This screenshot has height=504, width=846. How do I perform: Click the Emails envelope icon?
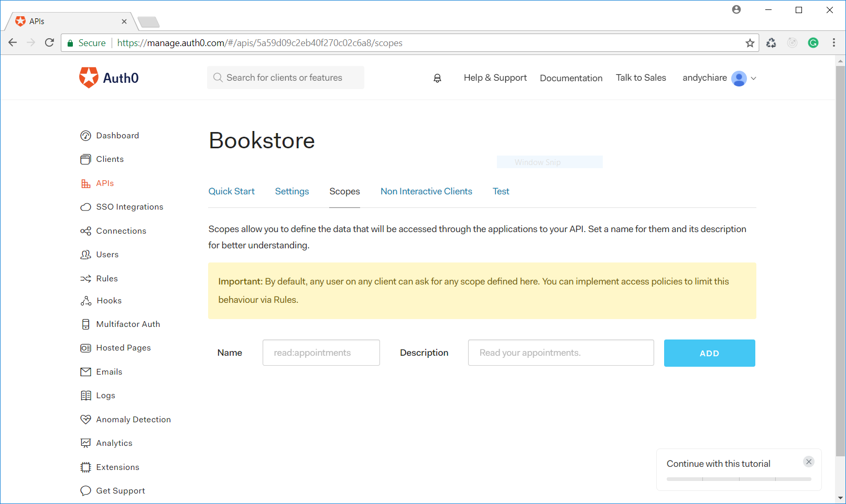(85, 372)
